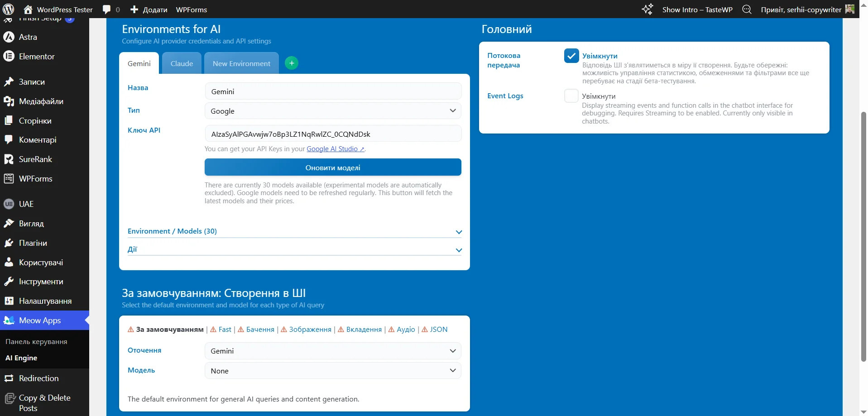Viewport: 868px width, 416px height.
Task: Open the SureRank plugin menu
Action: (35, 159)
